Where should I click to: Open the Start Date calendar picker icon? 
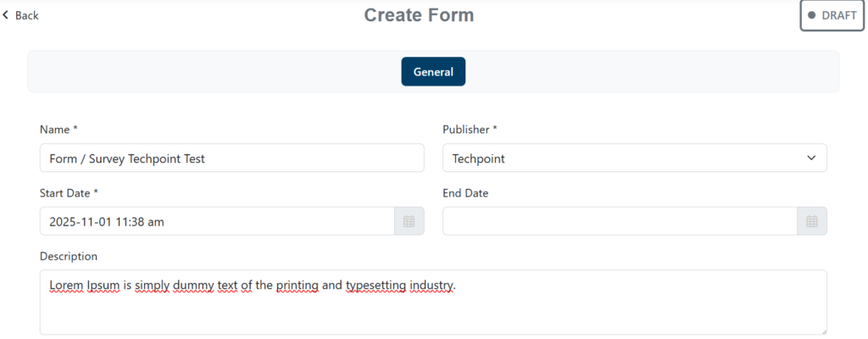coord(409,221)
